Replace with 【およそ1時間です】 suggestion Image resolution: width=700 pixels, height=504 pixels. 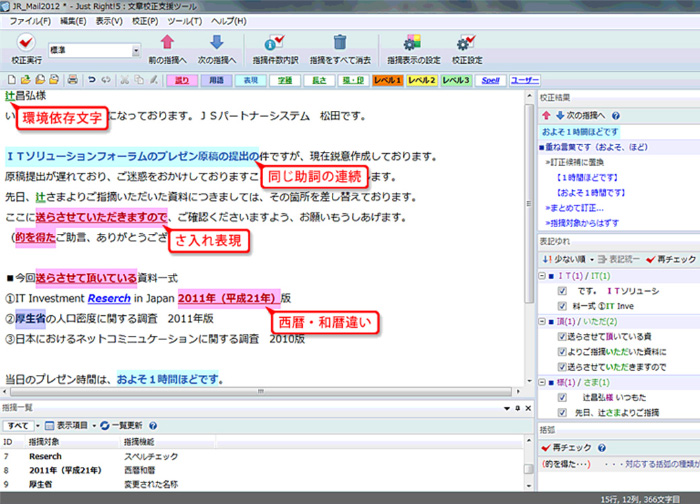click(x=590, y=193)
